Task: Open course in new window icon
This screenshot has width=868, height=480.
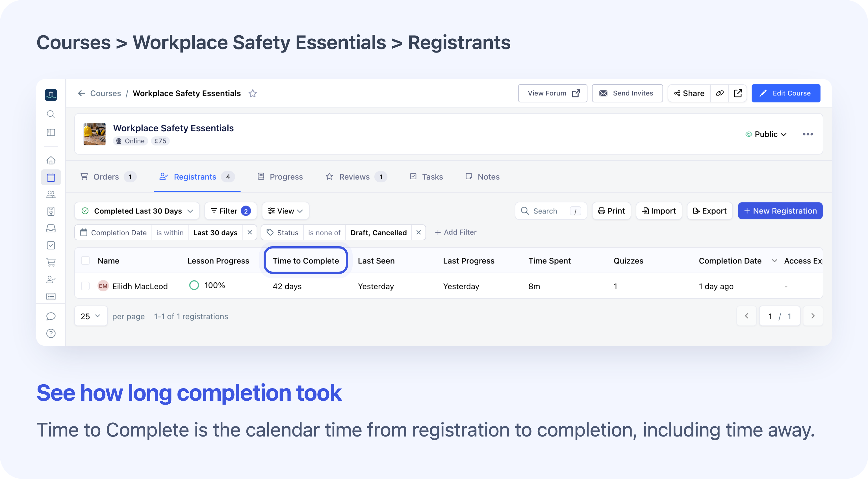Action: click(738, 93)
